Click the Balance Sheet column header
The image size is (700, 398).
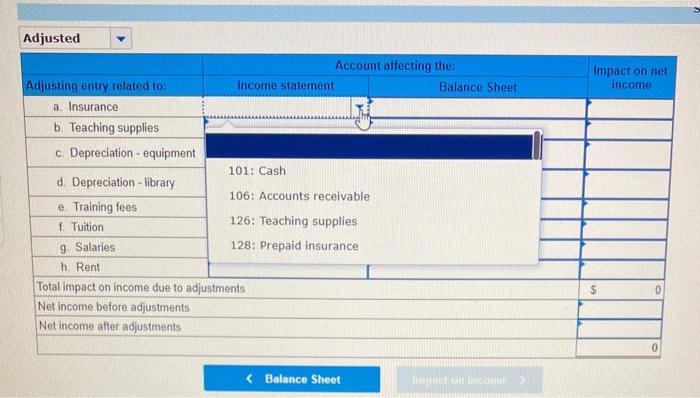478,87
